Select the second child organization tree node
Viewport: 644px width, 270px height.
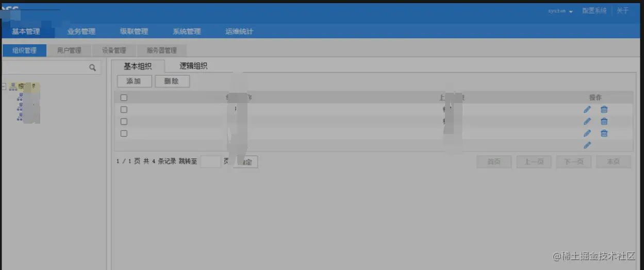[20, 107]
